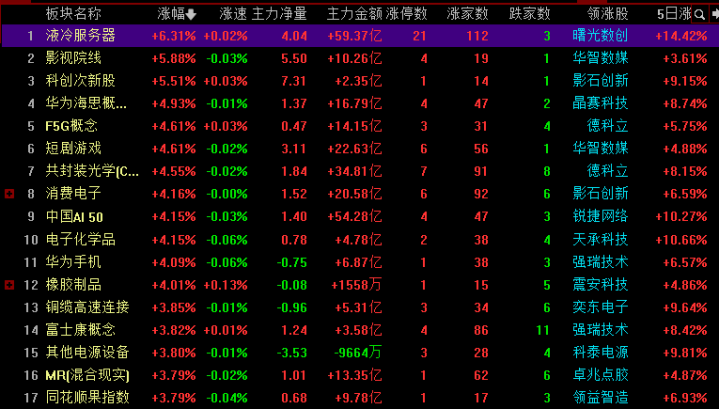Screen dimensions: 719x409
Task: Select the 华为手机 sector
Action: [73, 262]
